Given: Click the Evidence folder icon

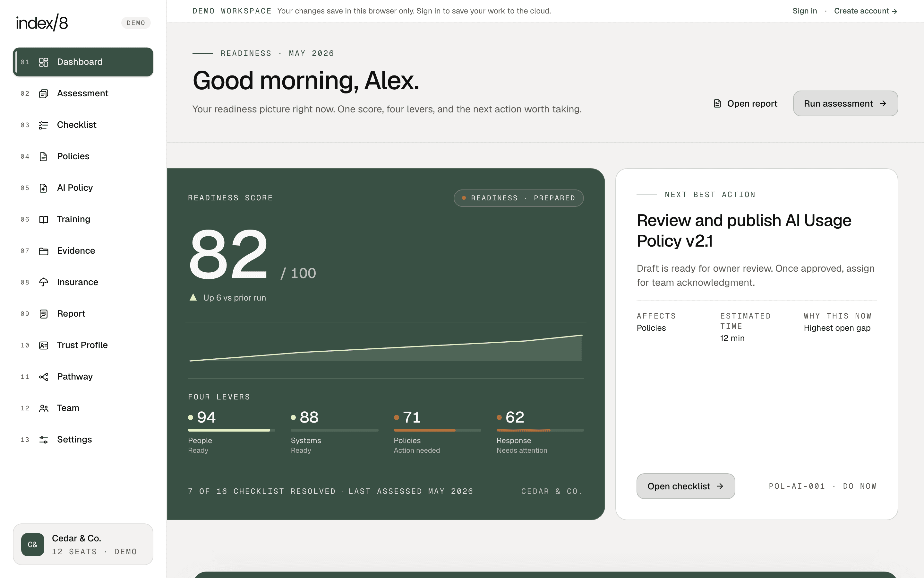Looking at the screenshot, I should 44,251.
